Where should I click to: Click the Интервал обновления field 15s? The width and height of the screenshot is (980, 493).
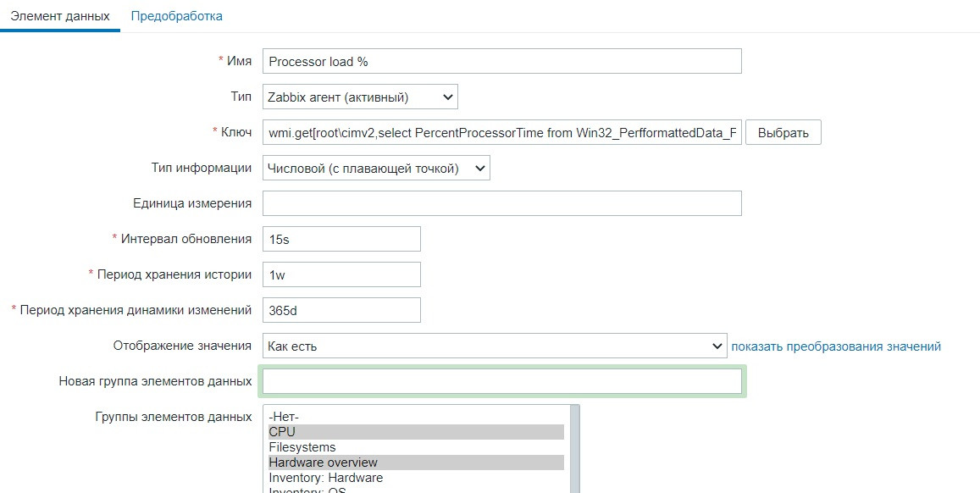[341, 240]
